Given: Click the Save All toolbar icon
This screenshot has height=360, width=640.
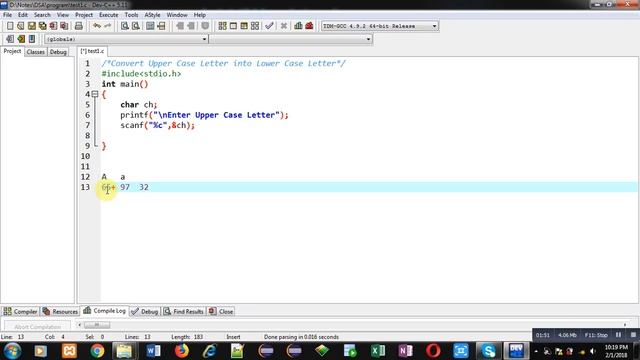Looking at the screenshot, I should pos(42,26).
